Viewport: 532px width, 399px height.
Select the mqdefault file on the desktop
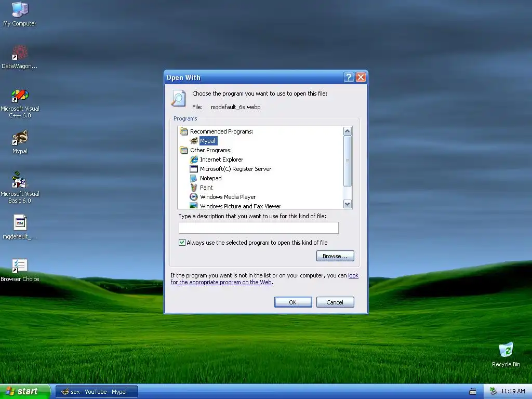tap(20, 227)
